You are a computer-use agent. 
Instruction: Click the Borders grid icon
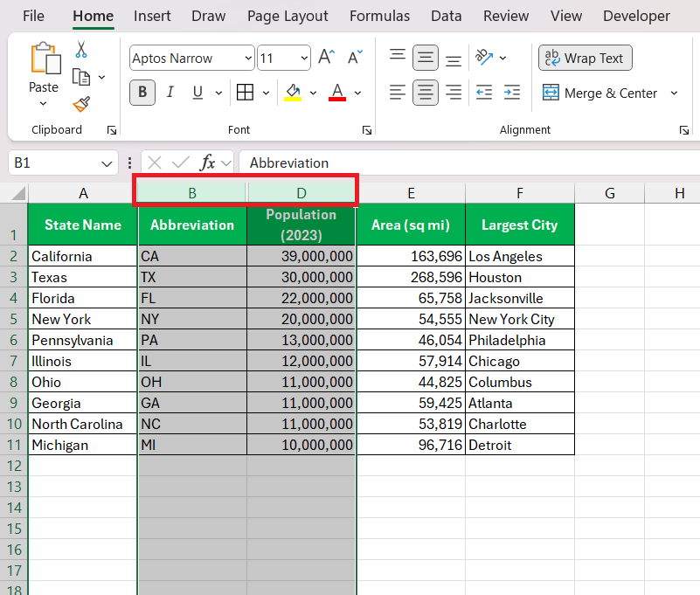[245, 93]
